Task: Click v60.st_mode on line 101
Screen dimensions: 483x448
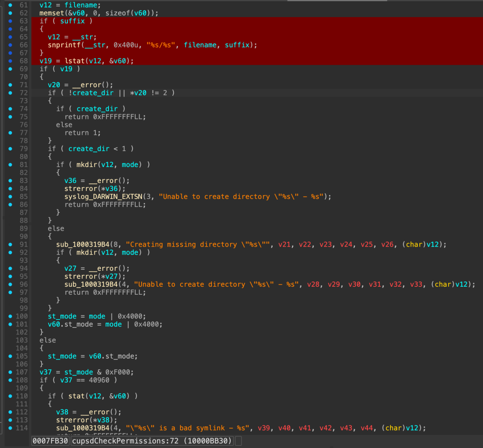Action: click(70, 324)
